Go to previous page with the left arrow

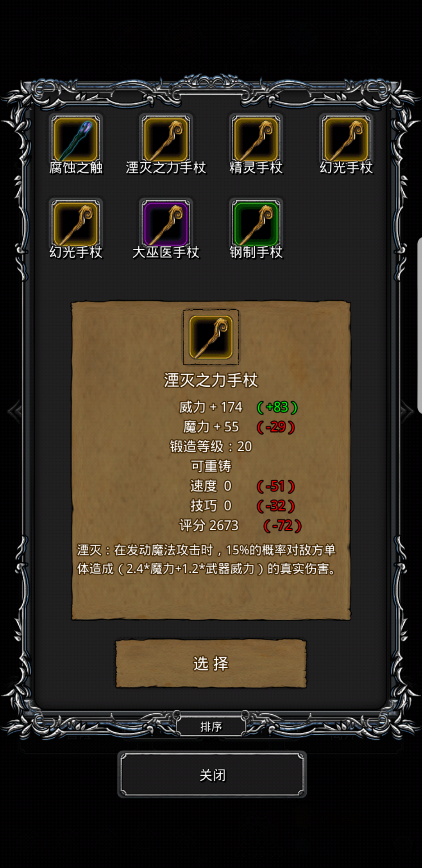[x=15, y=411]
